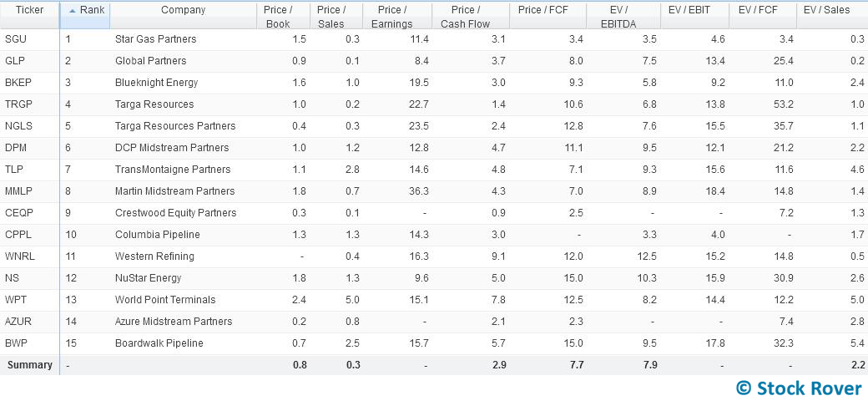Sort by the EV / Sales header

click(832, 16)
